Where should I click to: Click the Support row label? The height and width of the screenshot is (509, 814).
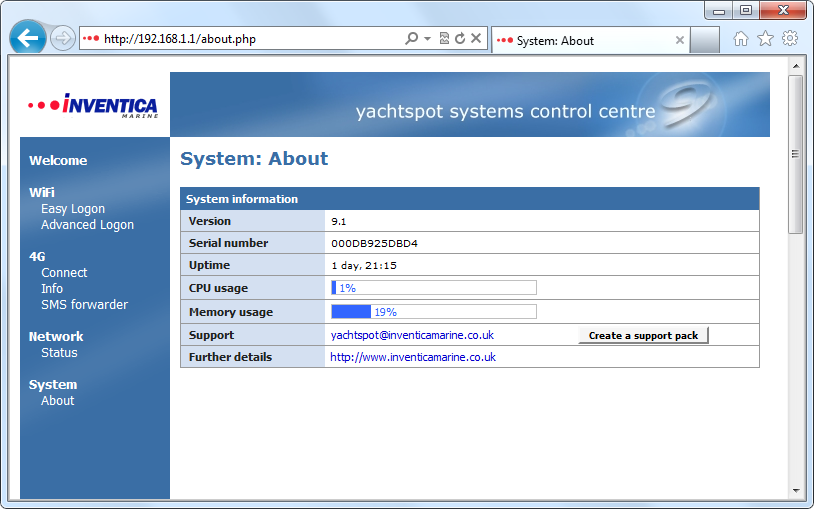point(211,335)
